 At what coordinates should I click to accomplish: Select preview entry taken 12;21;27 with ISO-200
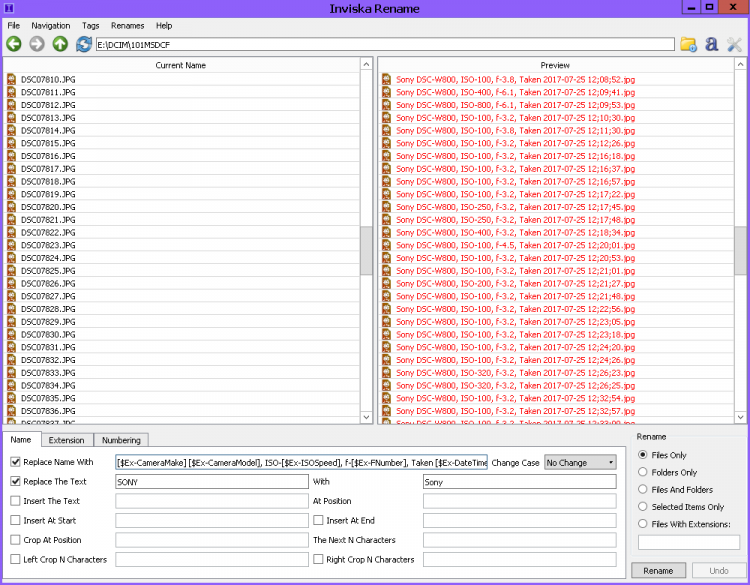point(556,283)
